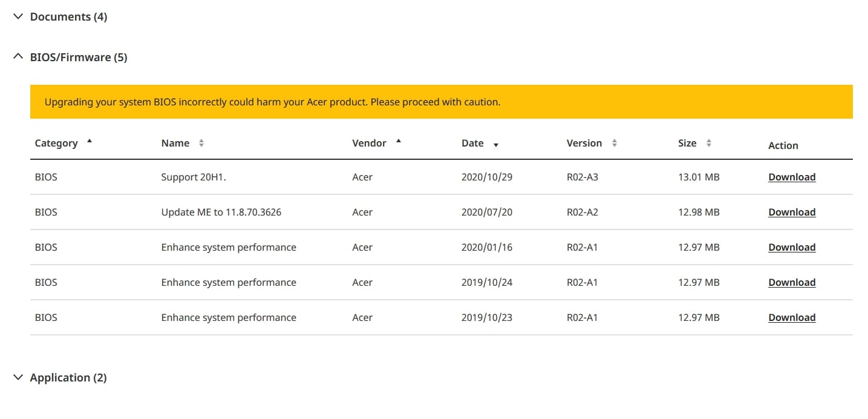Image resolution: width=868 pixels, height=419 pixels.
Task: Download BIOS dated 2019/10/24
Action: tap(792, 283)
